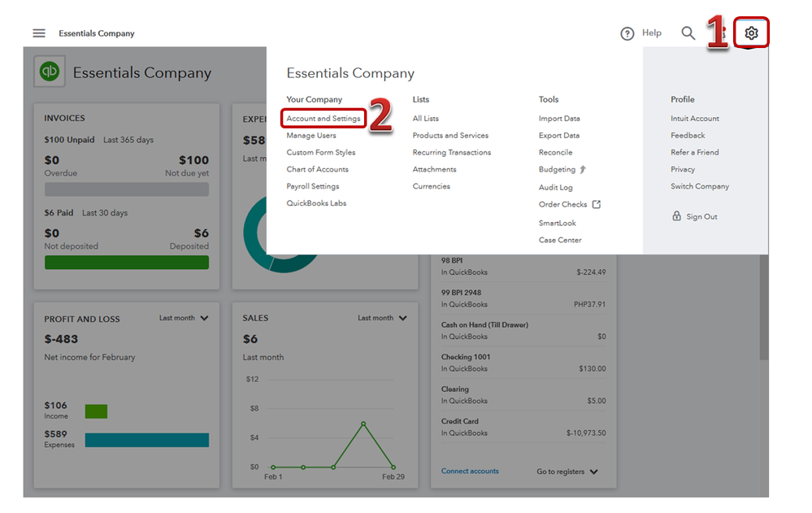
Task: Open the hamburger navigation menu
Action: coord(39,33)
